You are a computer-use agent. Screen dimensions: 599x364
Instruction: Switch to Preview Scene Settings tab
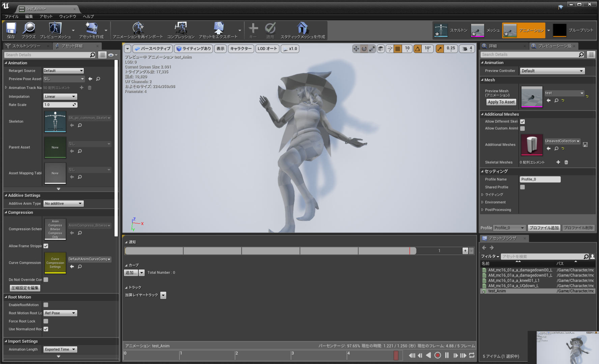pos(554,46)
